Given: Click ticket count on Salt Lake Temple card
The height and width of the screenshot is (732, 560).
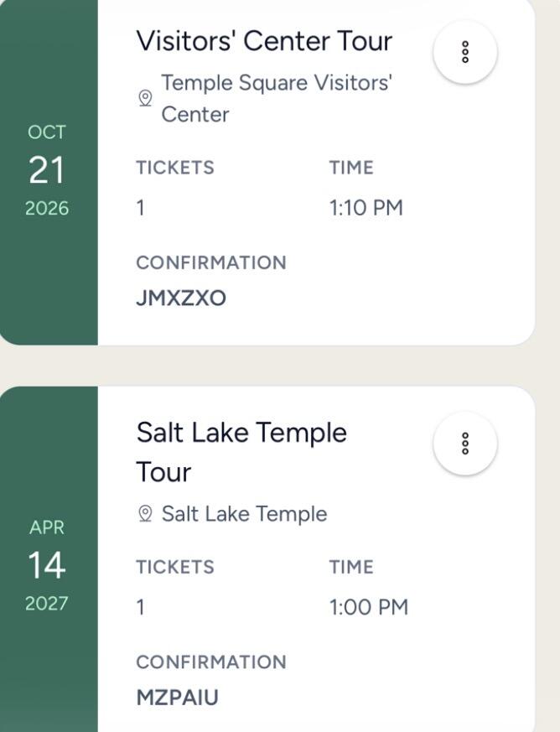Looking at the screenshot, I should pyautogui.click(x=141, y=607).
